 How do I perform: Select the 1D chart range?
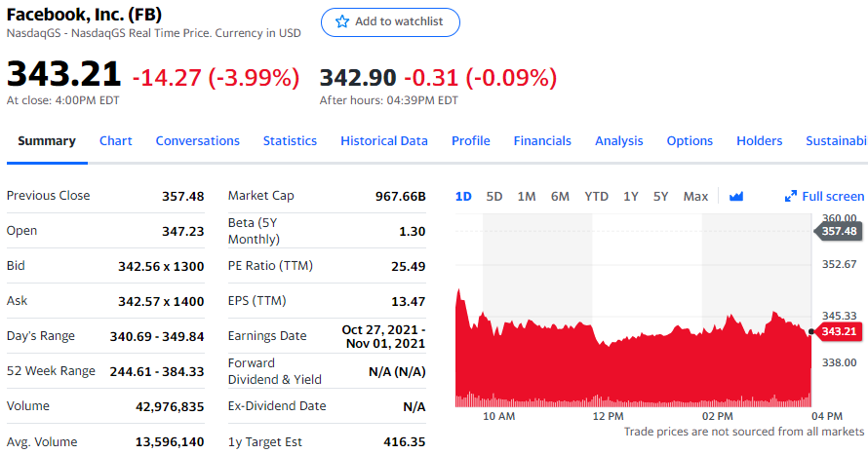click(463, 196)
